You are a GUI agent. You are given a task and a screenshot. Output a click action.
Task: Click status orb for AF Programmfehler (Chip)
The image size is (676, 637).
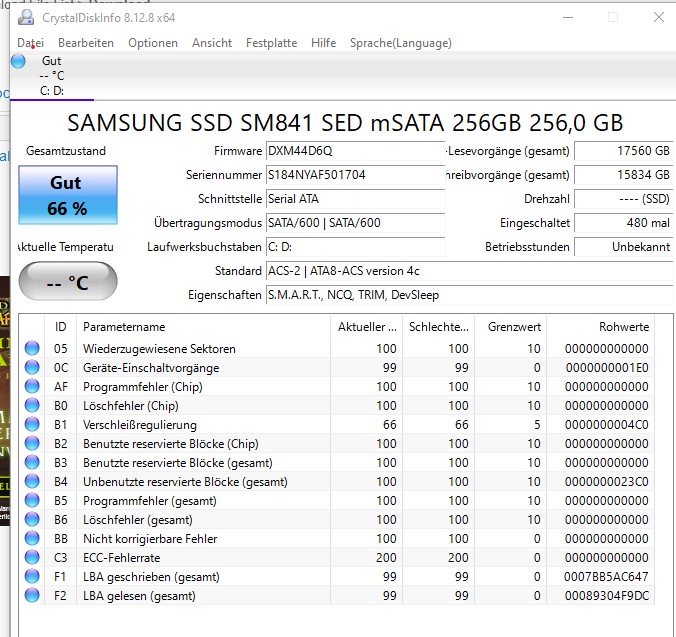pyautogui.click(x=32, y=386)
